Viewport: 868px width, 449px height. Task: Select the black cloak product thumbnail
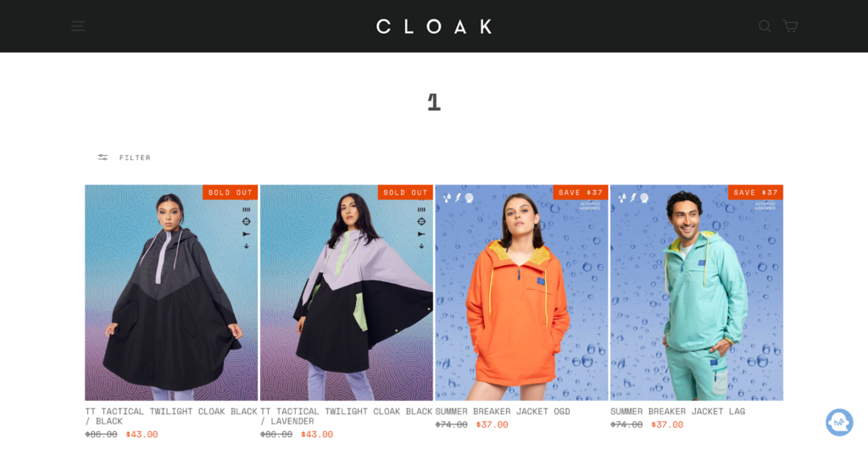coord(171,292)
